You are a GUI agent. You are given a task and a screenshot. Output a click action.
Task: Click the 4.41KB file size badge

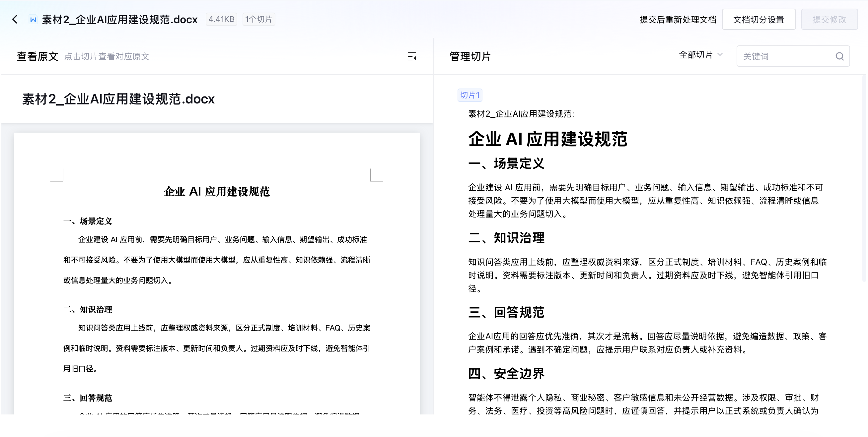pyautogui.click(x=221, y=19)
